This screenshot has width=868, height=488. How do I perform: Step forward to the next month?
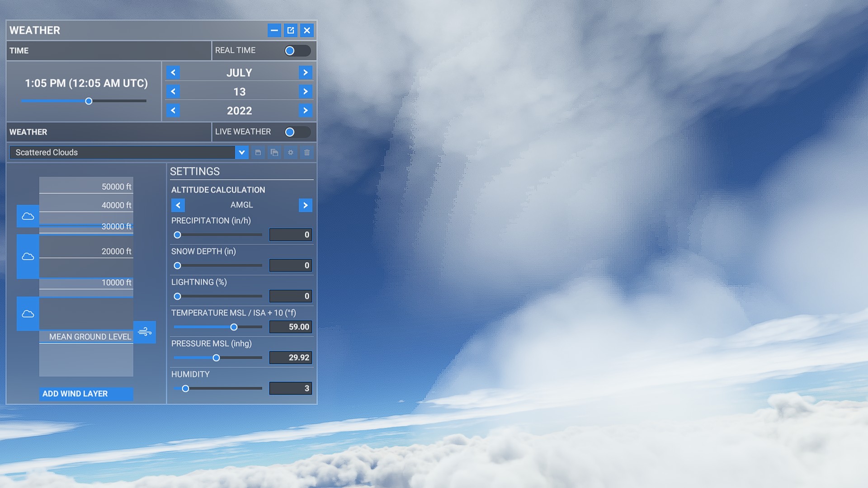click(x=305, y=72)
